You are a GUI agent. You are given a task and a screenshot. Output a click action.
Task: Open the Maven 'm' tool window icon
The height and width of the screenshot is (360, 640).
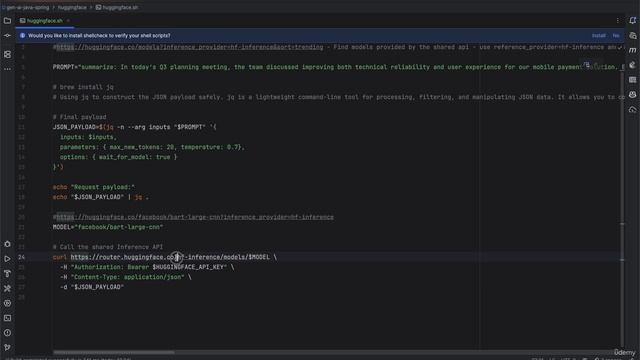pos(633,50)
